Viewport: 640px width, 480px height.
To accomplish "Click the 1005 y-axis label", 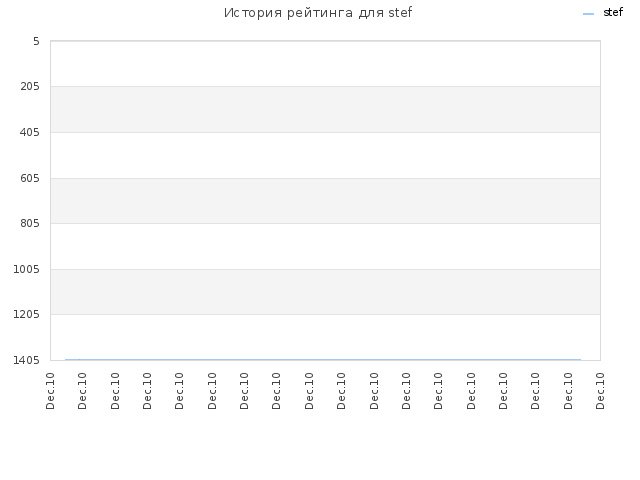I will 27,269.
